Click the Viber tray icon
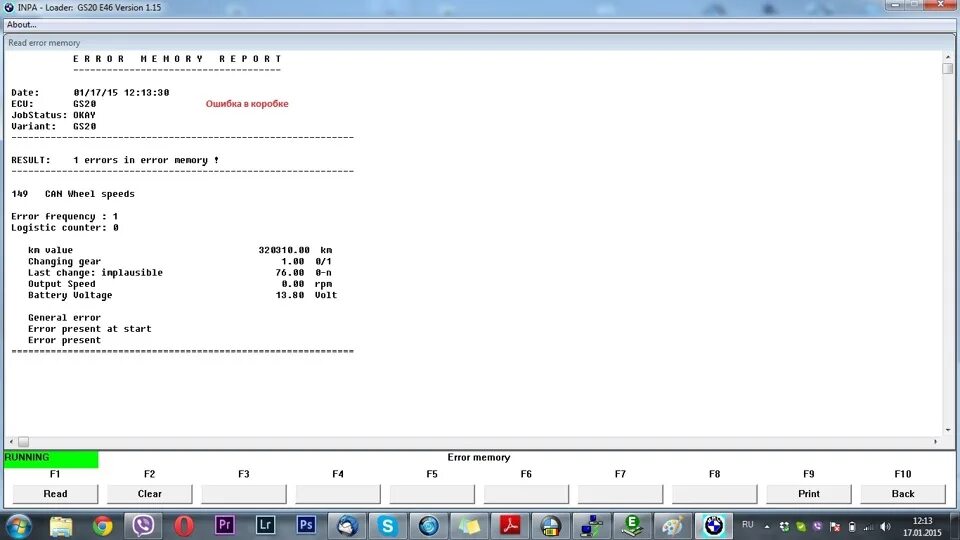This screenshot has height=540, width=960. click(x=817, y=527)
